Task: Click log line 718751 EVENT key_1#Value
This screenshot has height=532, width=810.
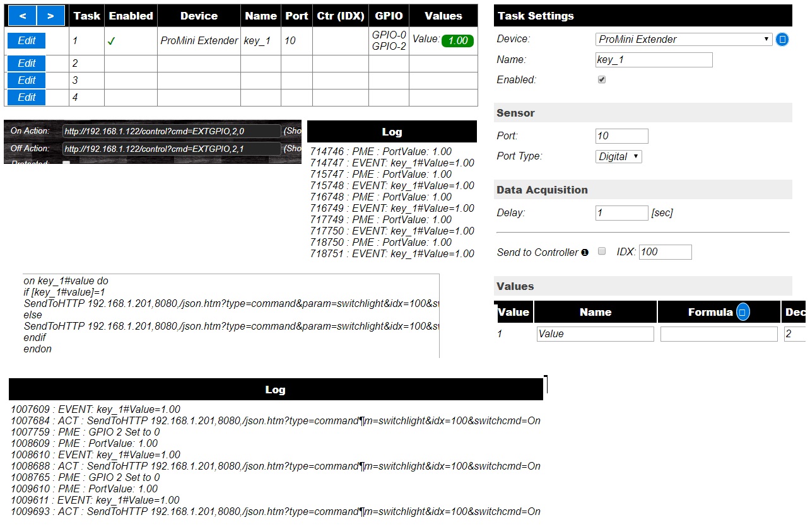Action: (x=392, y=253)
